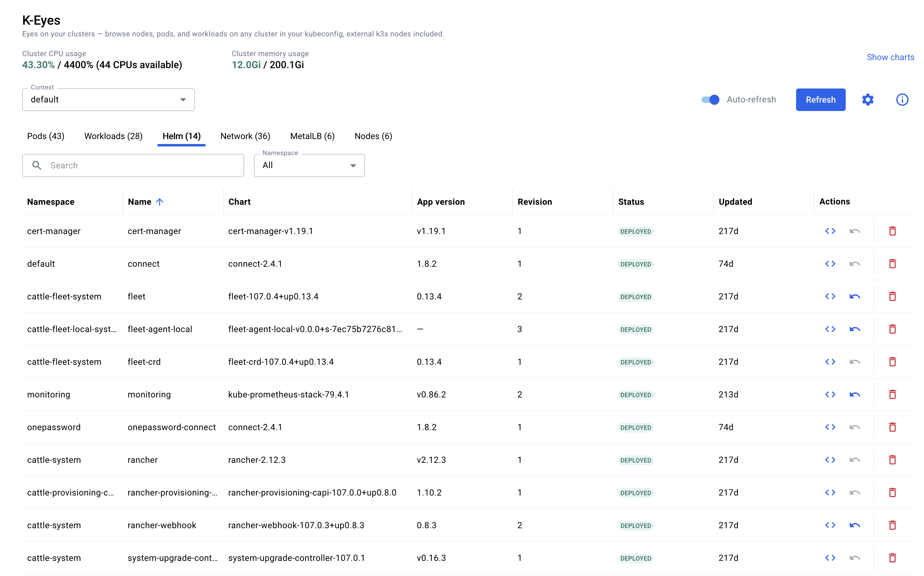View values code for cert-manager release
924x576 pixels.
[x=830, y=231]
